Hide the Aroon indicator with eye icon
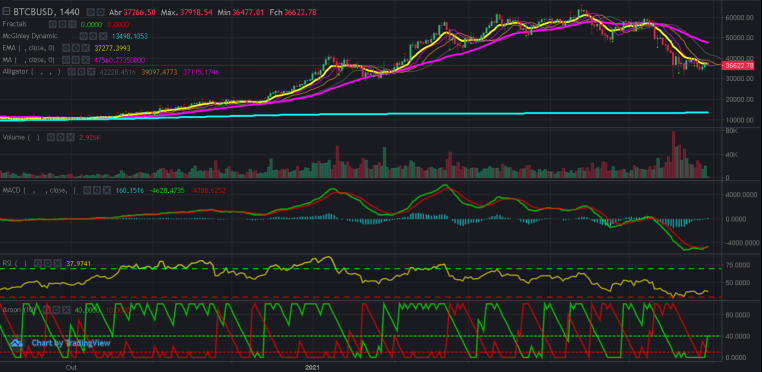762x372 pixels. (x=47, y=310)
